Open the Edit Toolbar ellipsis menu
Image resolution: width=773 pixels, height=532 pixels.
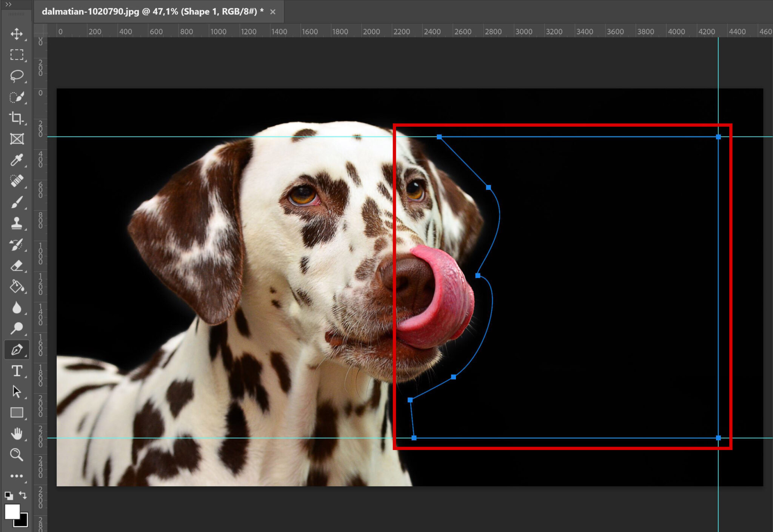click(x=17, y=476)
